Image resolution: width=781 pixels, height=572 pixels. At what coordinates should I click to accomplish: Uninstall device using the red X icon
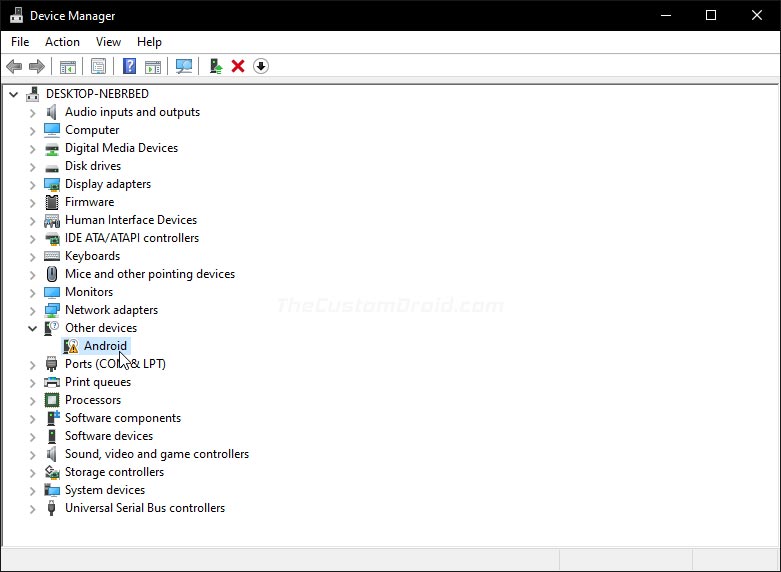(x=238, y=66)
